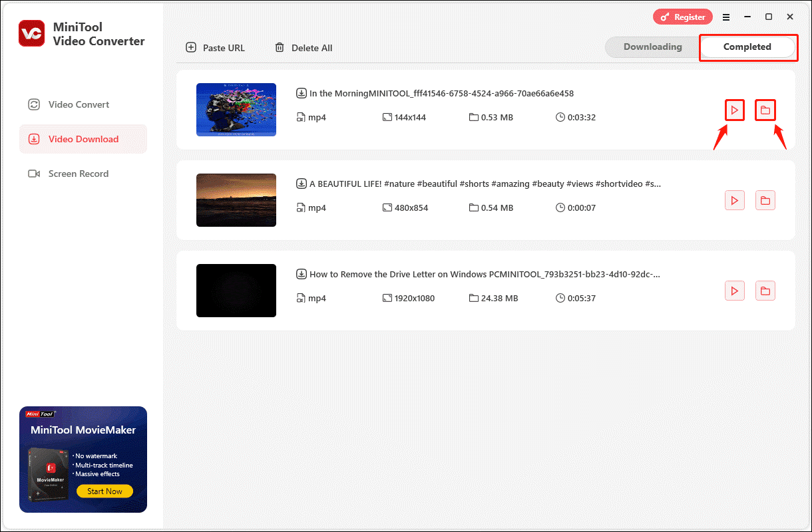The image size is (812, 532).
Task: Click the plus icon beside Paste URL
Action: [191, 47]
